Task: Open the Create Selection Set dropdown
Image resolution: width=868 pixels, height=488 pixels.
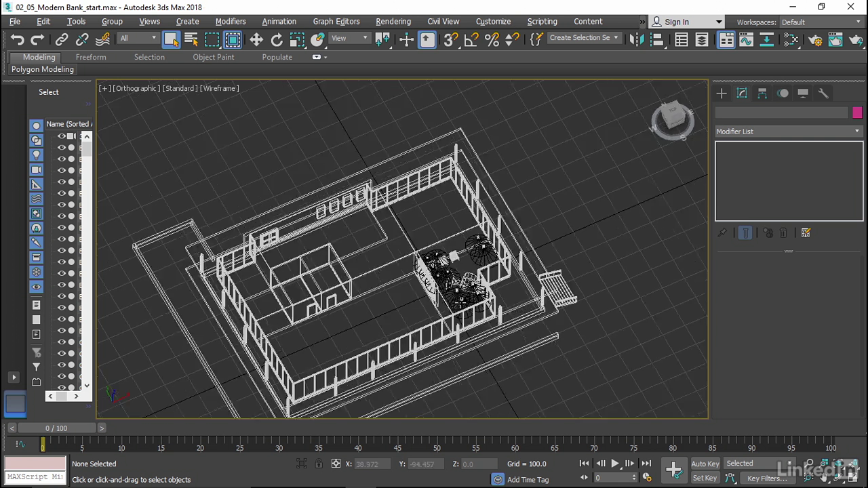Action: click(x=584, y=38)
